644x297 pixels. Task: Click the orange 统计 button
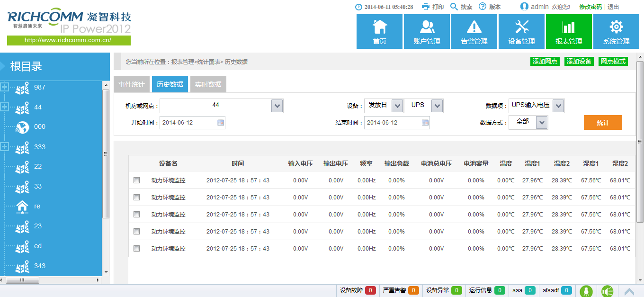click(603, 123)
